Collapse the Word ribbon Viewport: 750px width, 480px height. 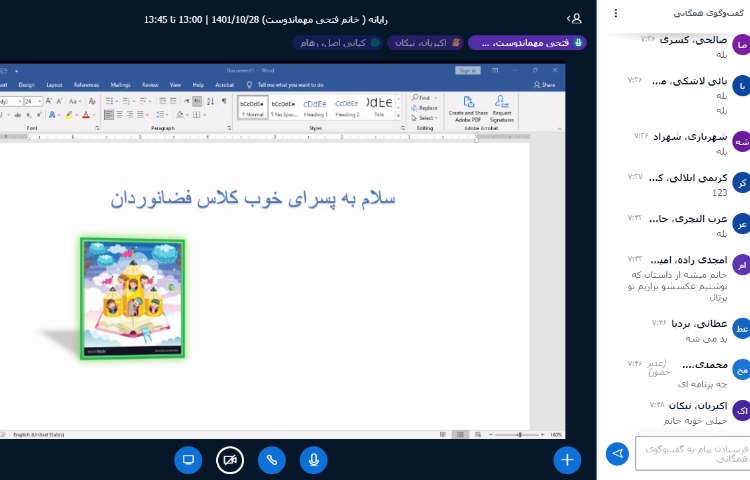click(x=559, y=129)
